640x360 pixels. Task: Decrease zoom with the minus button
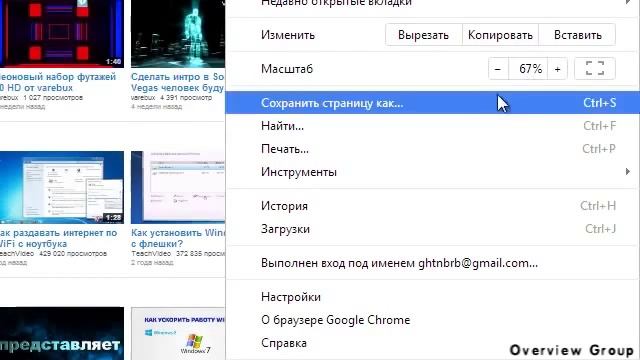tap(498, 69)
